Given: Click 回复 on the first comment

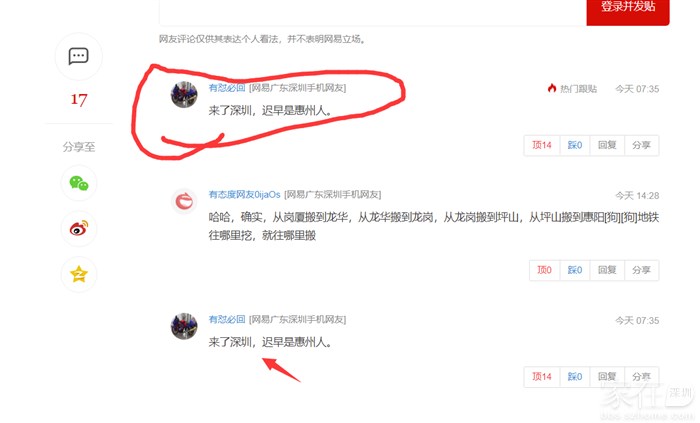Looking at the screenshot, I should click(x=607, y=145).
